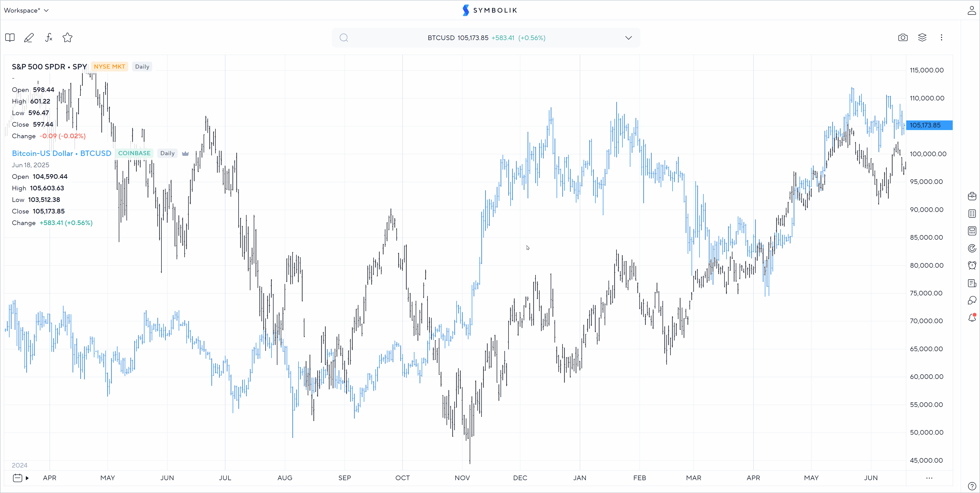Screen dimensions: 980x493
Task: Open the fx indicators menu
Action: click(49, 38)
